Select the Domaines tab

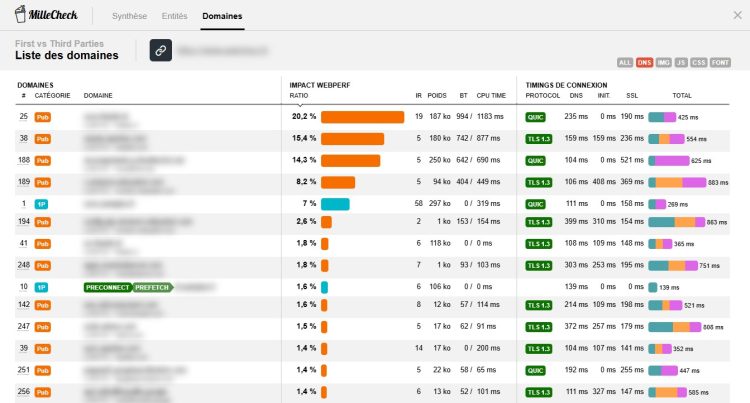click(222, 16)
